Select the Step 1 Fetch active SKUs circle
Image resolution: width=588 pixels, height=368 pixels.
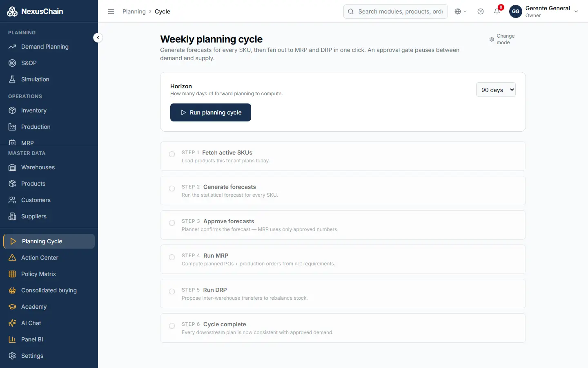172,154
